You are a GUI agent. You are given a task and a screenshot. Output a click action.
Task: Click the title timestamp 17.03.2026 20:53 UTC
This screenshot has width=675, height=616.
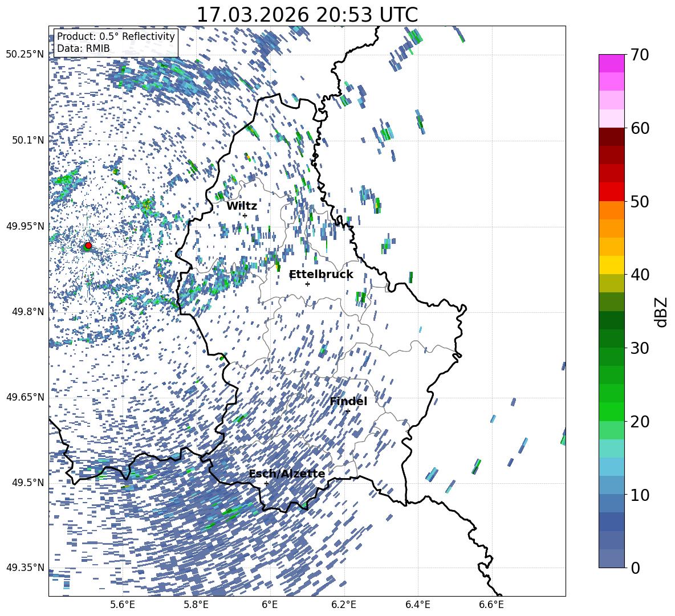[307, 15]
